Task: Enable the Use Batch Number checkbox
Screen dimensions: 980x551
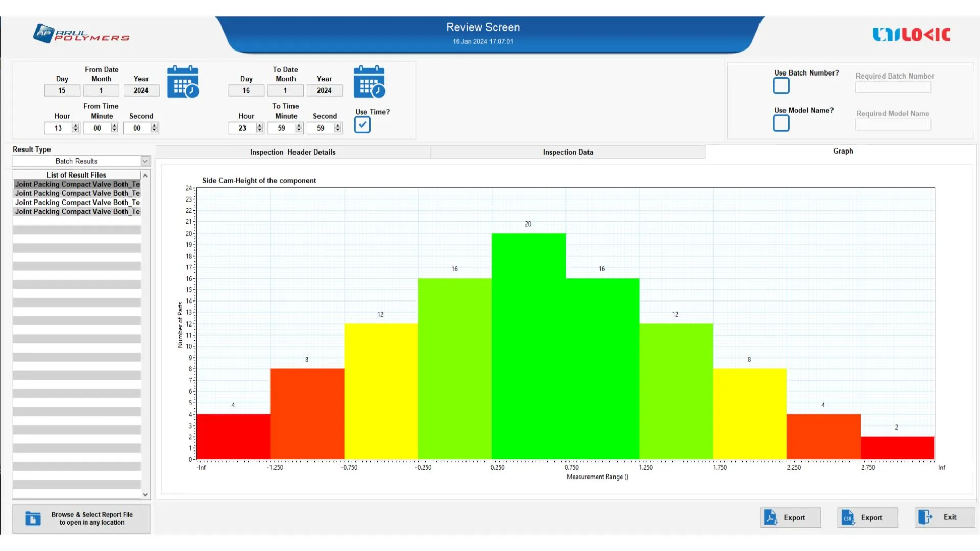Action: pyautogui.click(x=781, y=86)
